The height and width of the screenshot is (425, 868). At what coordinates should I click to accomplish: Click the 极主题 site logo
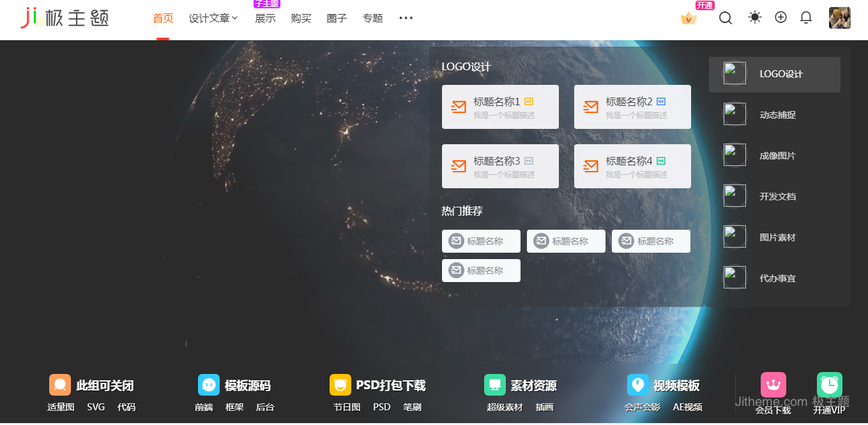(65, 18)
